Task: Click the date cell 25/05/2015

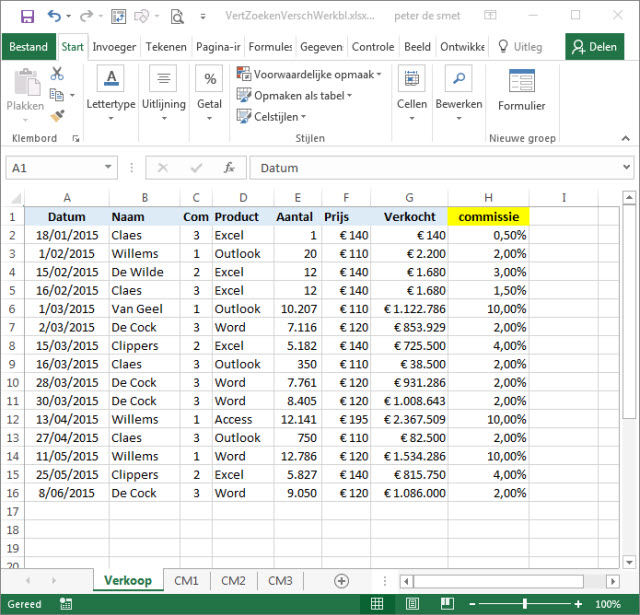Action: click(67, 475)
